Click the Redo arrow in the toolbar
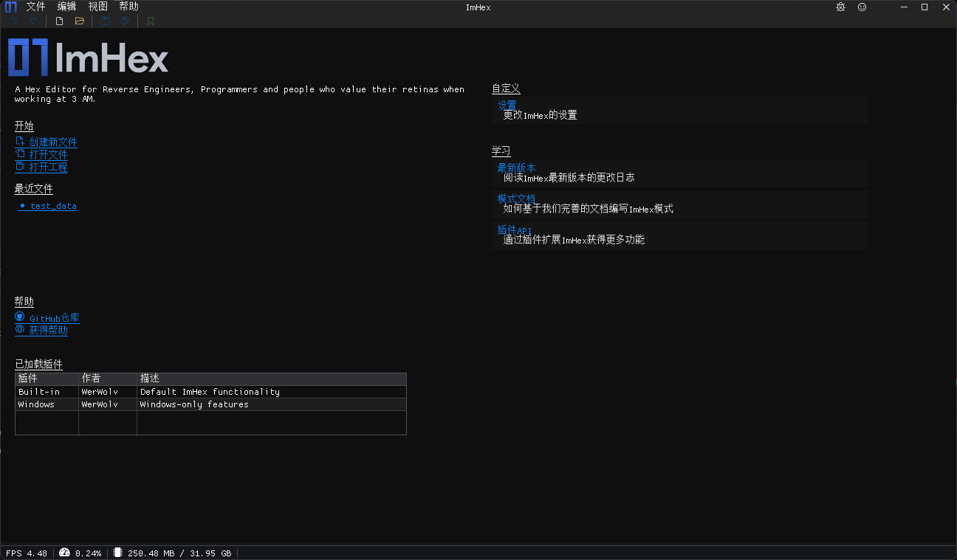The image size is (957, 560). point(32,21)
